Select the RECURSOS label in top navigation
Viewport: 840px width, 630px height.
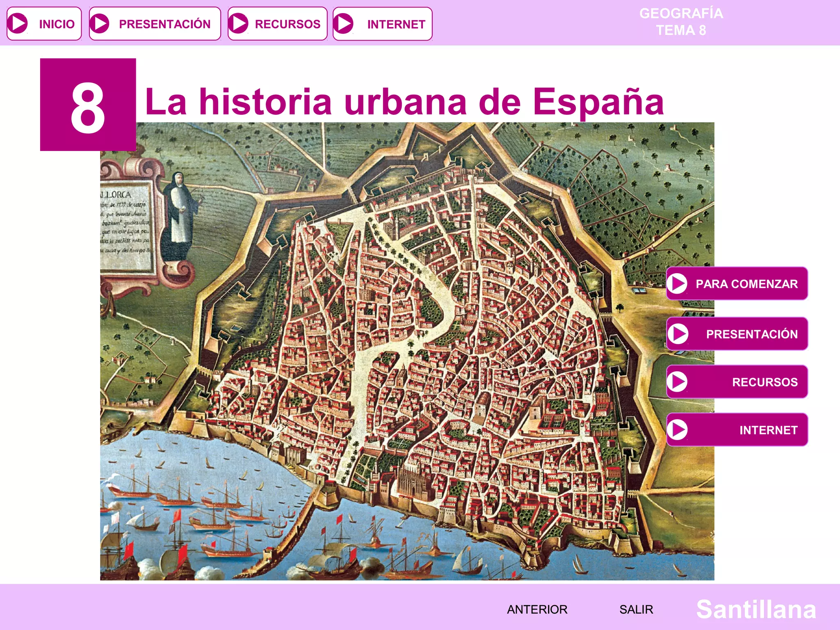[x=288, y=24]
